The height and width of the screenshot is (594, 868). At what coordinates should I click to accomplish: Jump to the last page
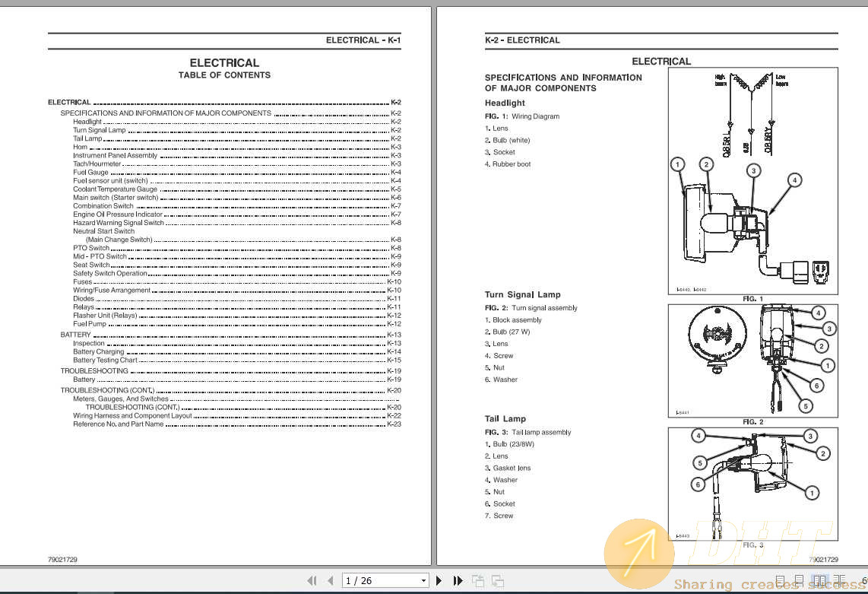coord(458,581)
